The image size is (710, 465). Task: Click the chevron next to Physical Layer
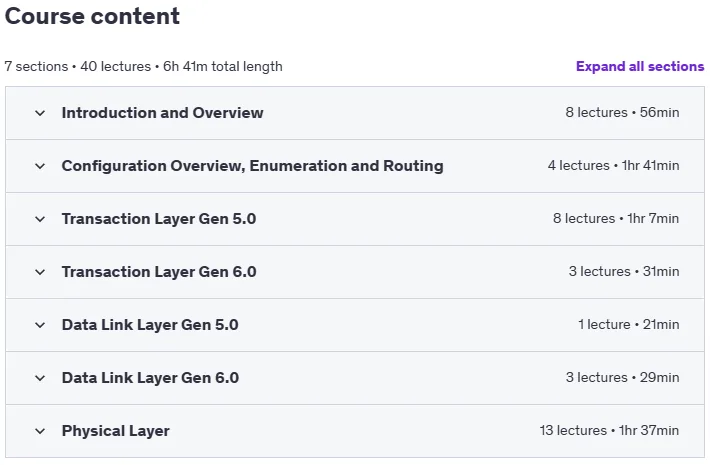coord(40,431)
